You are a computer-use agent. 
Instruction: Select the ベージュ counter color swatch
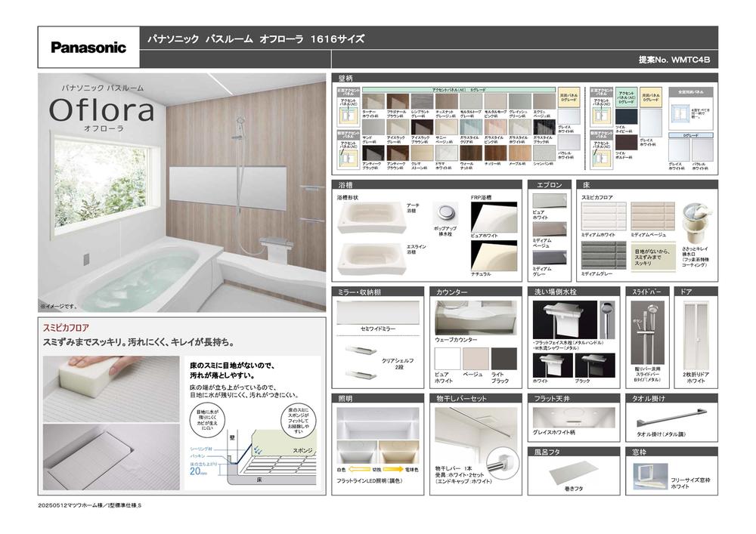(476, 358)
